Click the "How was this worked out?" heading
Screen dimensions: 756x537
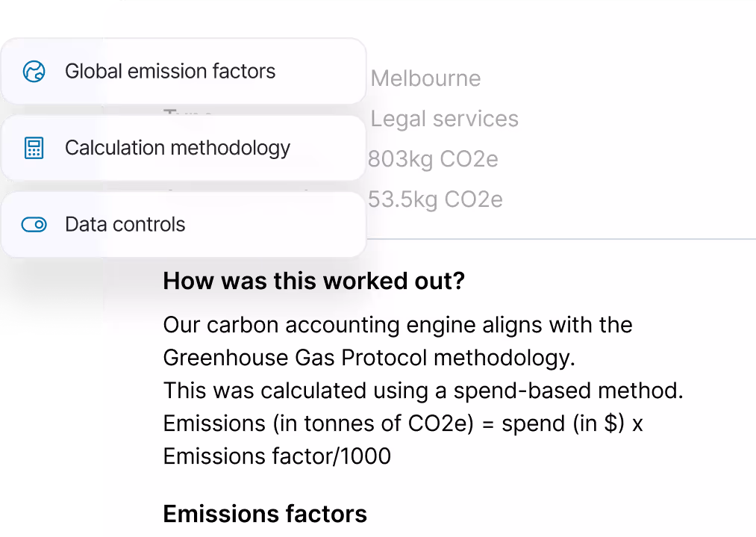[x=313, y=282]
